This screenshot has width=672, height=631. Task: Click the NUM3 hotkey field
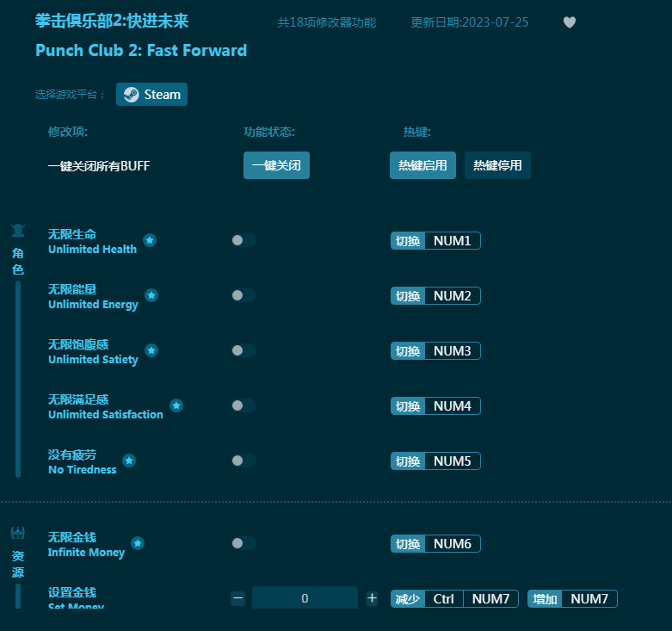click(453, 351)
